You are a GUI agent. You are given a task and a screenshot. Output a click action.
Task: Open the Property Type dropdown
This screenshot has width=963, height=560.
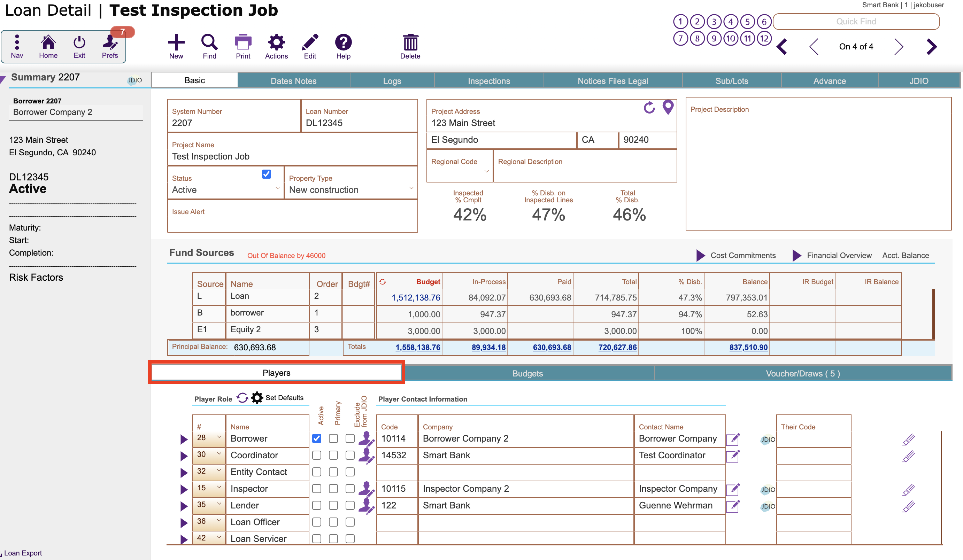411,188
